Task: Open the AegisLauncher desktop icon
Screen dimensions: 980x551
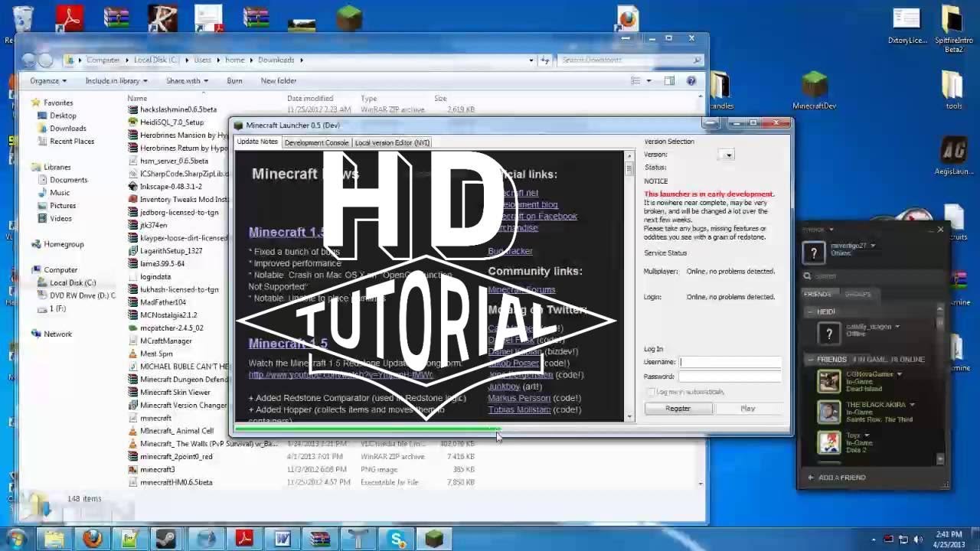Action: [x=953, y=155]
